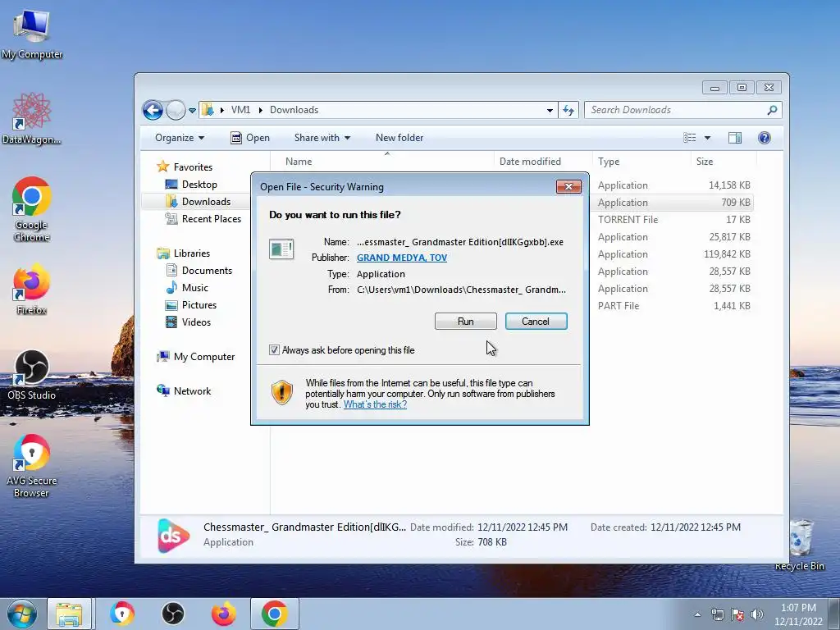Image resolution: width=840 pixels, height=630 pixels.
Task: Open the Google Chrome desktop shortcut
Action: click(32, 209)
